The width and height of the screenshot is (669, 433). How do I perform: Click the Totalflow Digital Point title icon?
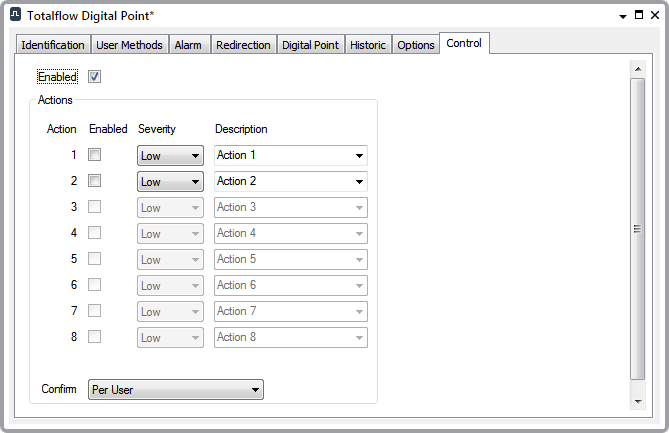pyautogui.click(x=15, y=15)
